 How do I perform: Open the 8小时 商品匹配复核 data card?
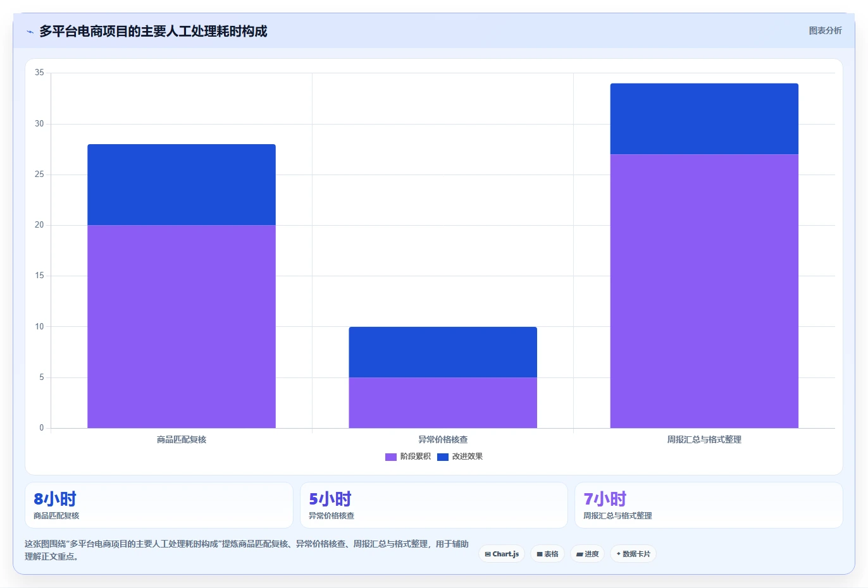(159, 505)
